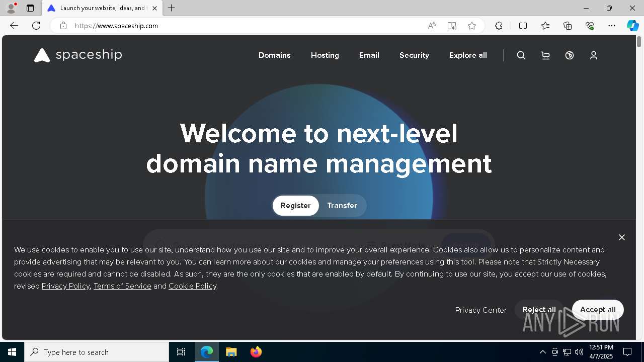Click the Accept all button
The image size is (644, 362).
click(x=598, y=310)
